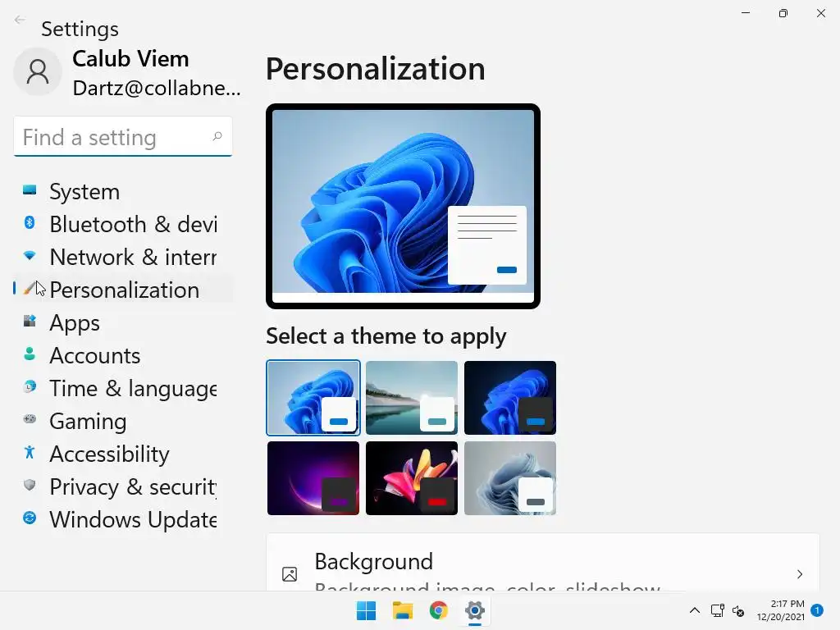Screen dimensions: 840x630
Task: Apply the purple glow dark theme
Action: pyautogui.click(x=313, y=478)
